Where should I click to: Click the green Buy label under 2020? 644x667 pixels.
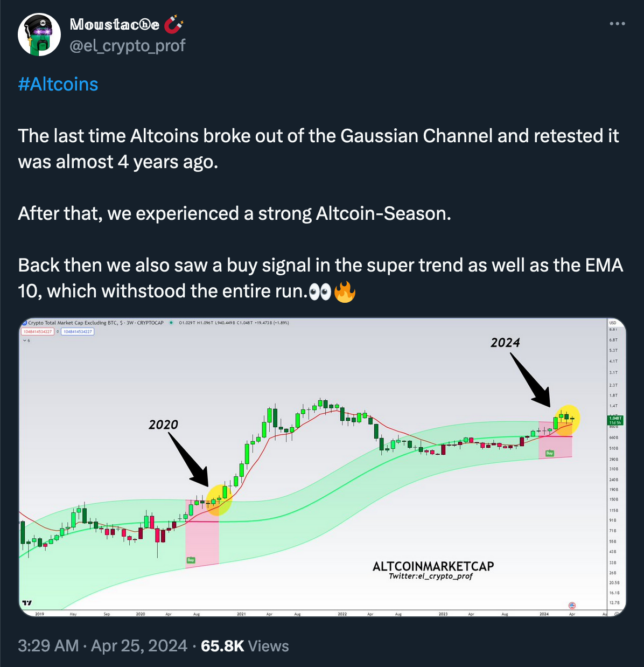(191, 560)
